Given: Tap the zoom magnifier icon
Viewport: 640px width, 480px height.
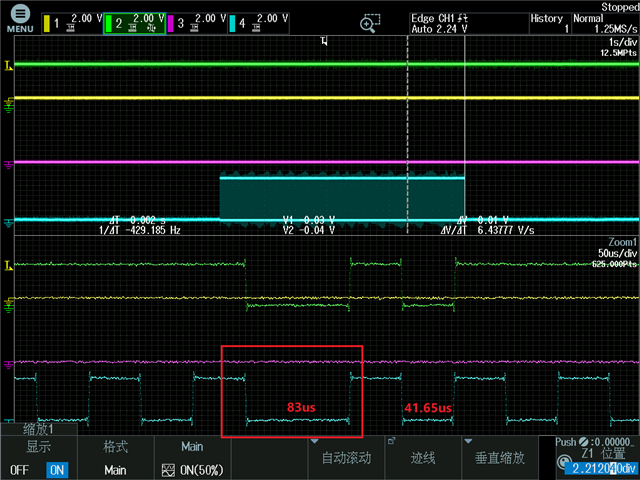Looking at the screenshot, I should click(x=370, y=23).
